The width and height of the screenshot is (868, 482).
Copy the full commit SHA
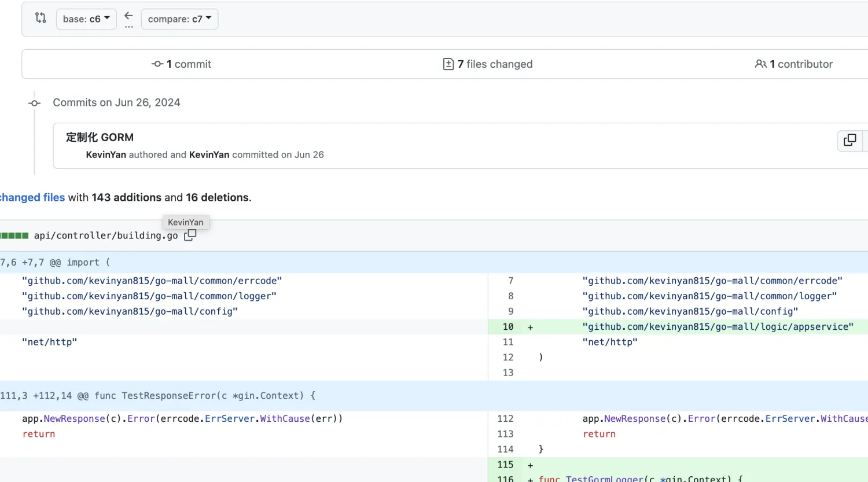pyautogui.click(x=849, y=140)
